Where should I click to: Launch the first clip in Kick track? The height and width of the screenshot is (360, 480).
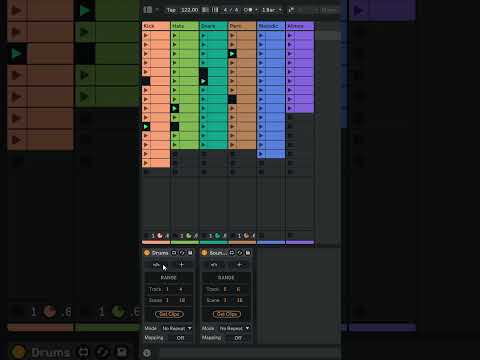tap(146, 35)
